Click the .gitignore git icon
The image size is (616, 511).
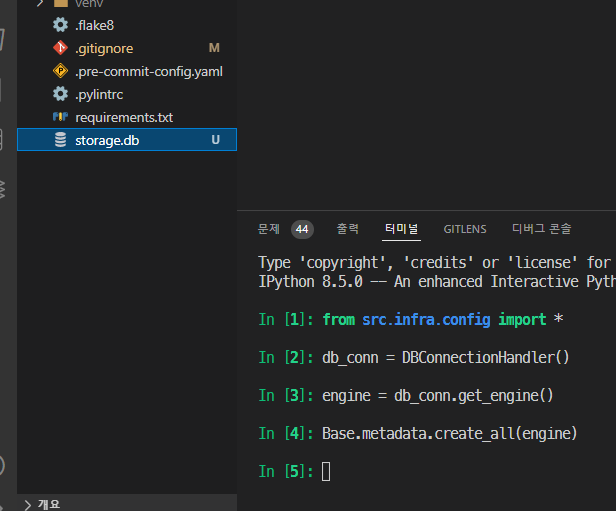click(x=60, y=48)
